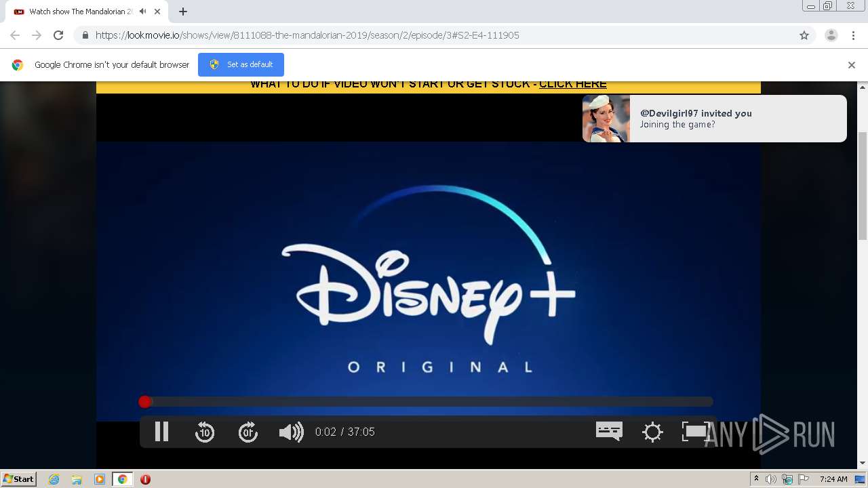Open Chrome profile avatar menu
Screen dimensions: 868x488
(831, 35)
